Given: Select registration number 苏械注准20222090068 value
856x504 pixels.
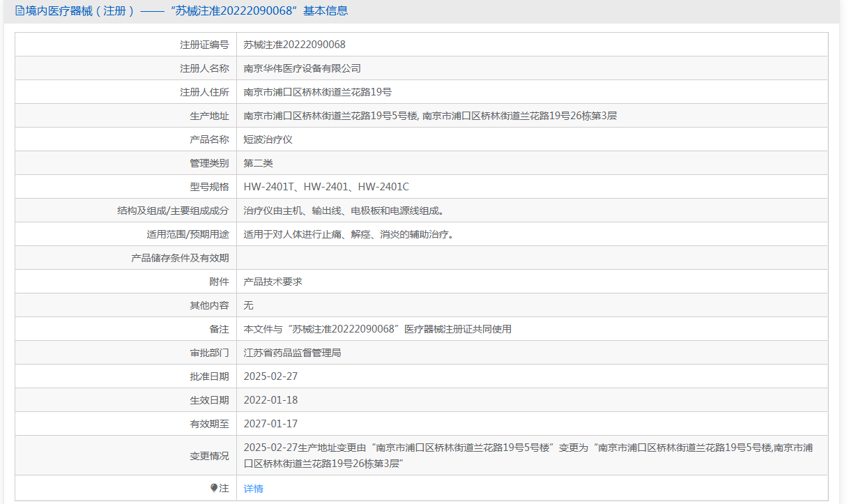Looking at the screenshot, I should pyautogui.click(x=295, y=45).
